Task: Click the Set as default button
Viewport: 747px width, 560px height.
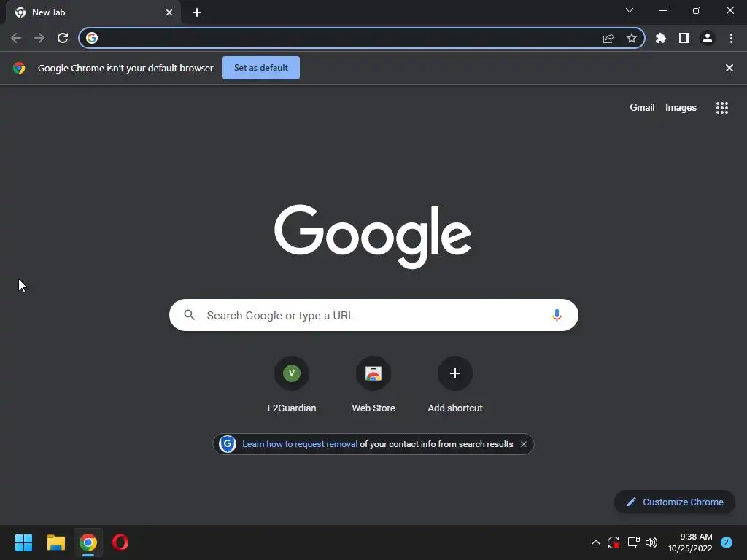Action: (261, 68)
